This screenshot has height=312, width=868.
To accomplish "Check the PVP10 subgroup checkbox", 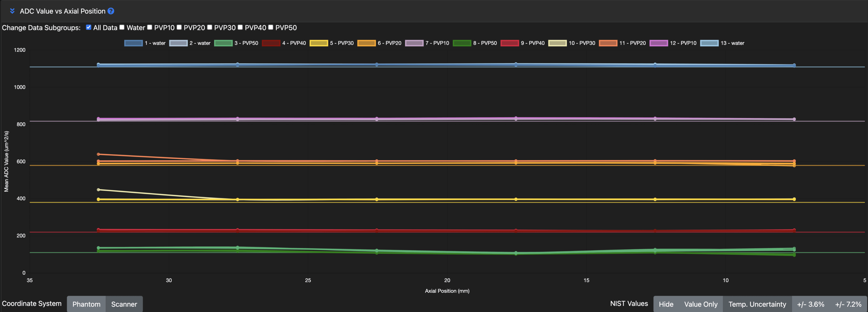I will pos(149,27).
